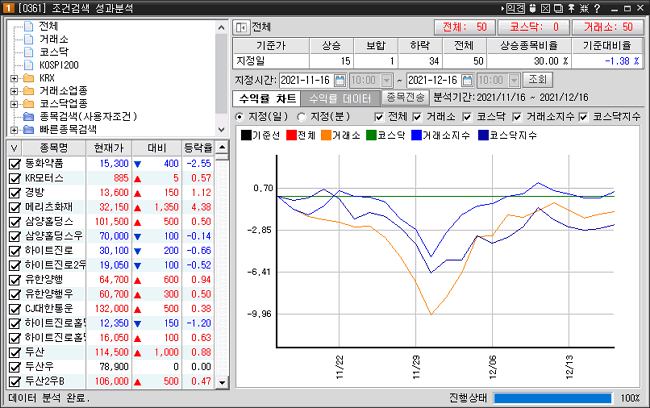This screenshot has height=408, width=650.
Task: Click the 종목전송 button
Action: point(405,97)
